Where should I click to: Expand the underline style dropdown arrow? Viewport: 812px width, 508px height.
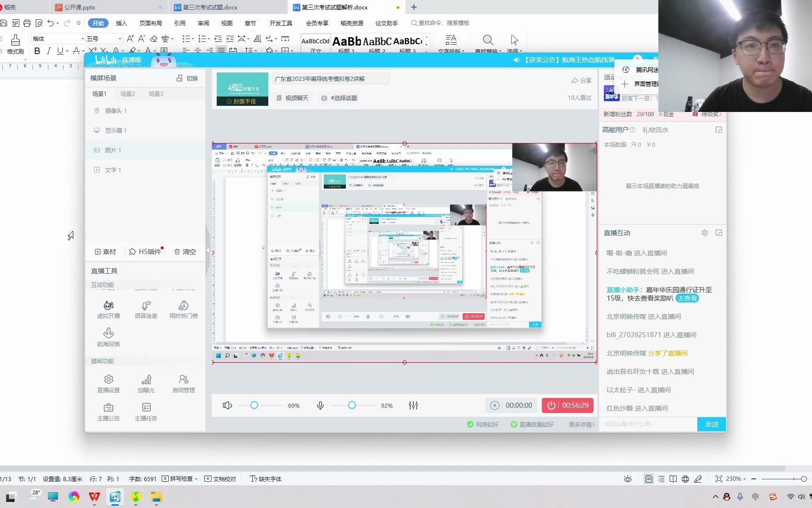click(68, 51)
